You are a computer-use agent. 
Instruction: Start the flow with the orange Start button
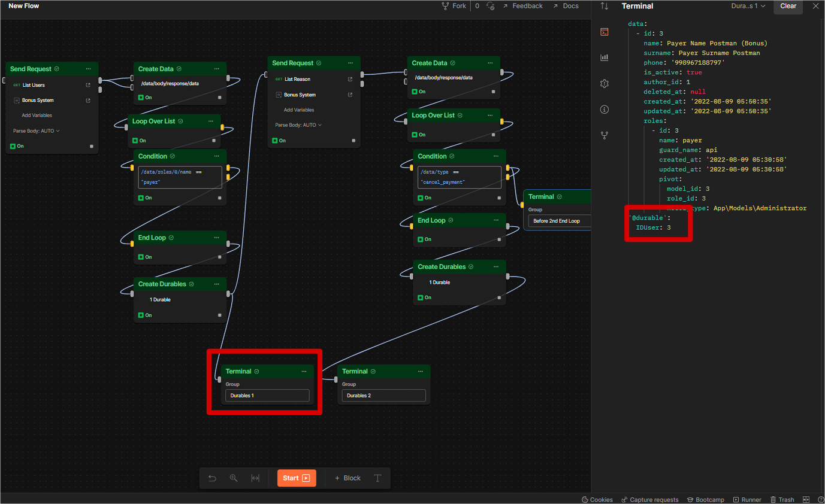coord(297,478)
